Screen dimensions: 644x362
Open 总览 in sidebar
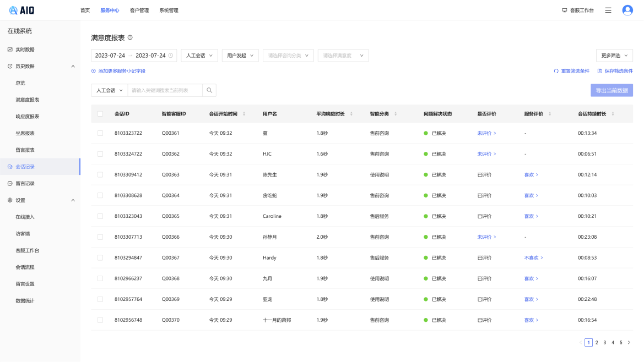pos(20,83)
